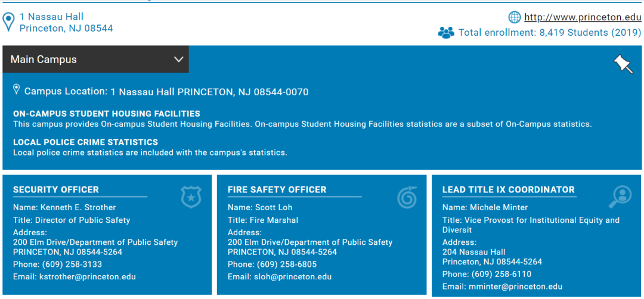Click the globe icon next to the website

(x=514, y=17)
